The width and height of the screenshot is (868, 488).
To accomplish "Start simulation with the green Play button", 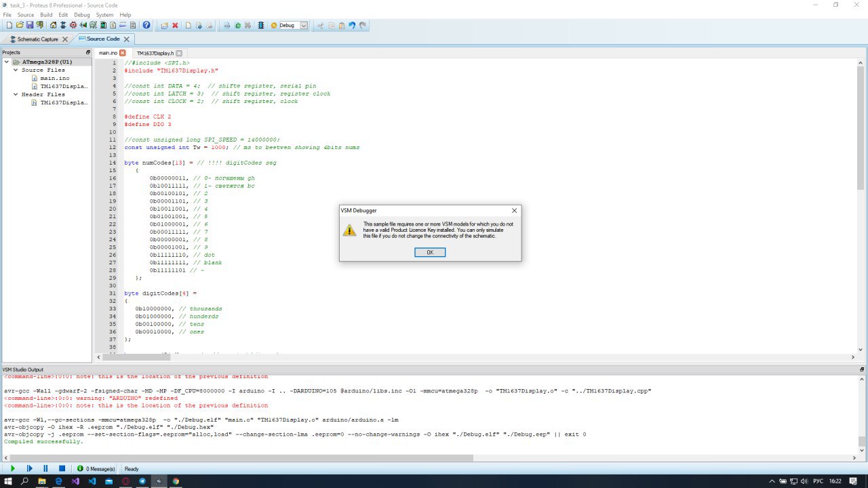I will pyautogui.click(x=13, y=468).
